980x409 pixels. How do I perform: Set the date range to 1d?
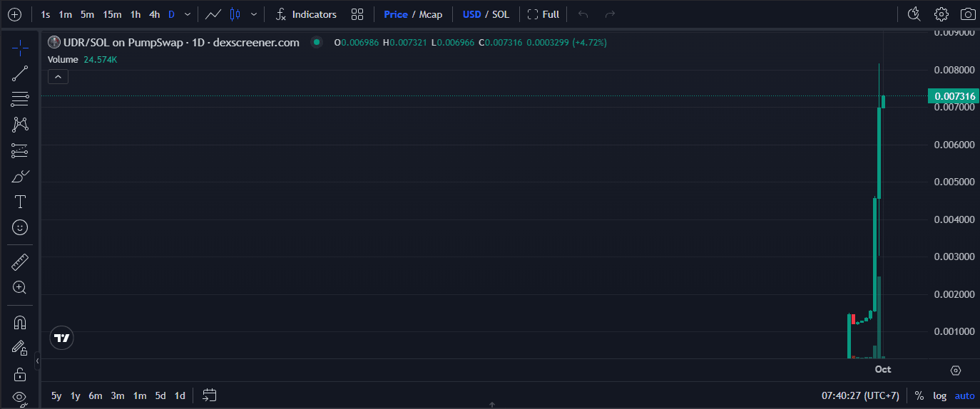click(180, 395)
